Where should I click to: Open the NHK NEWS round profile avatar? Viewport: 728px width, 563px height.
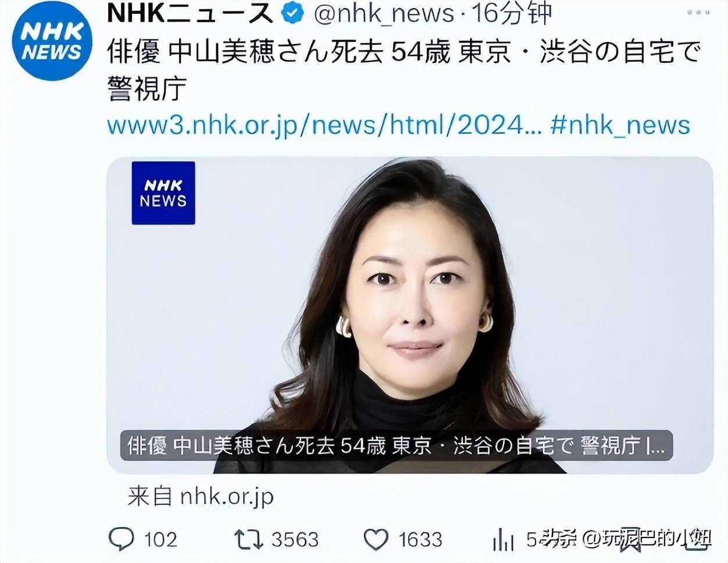click(x=52, y=42)
